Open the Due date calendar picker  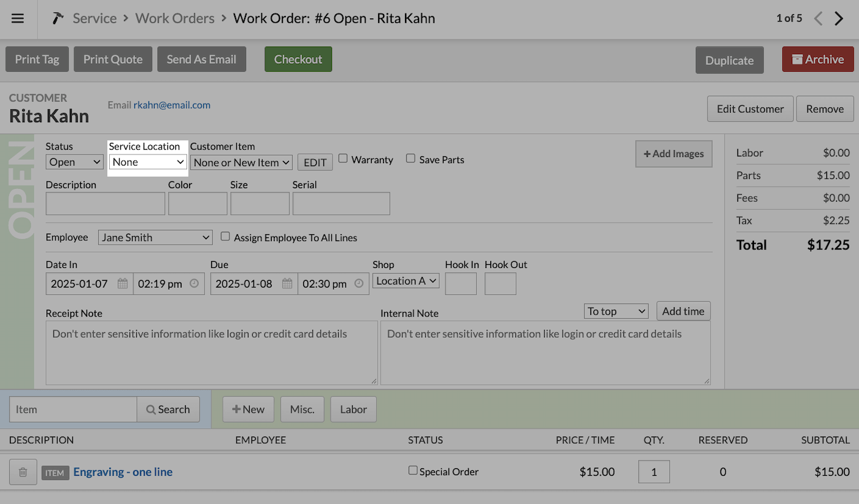point(287,284)
